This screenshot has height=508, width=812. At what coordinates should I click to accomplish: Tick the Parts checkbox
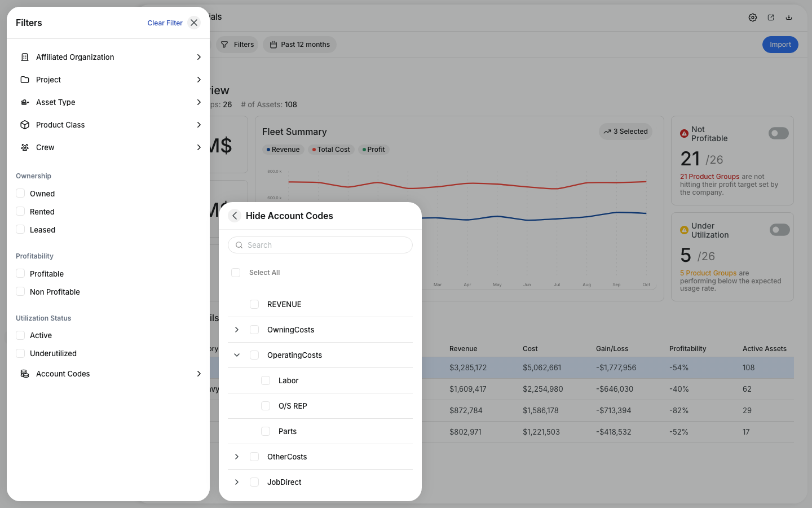coord(266,431)
